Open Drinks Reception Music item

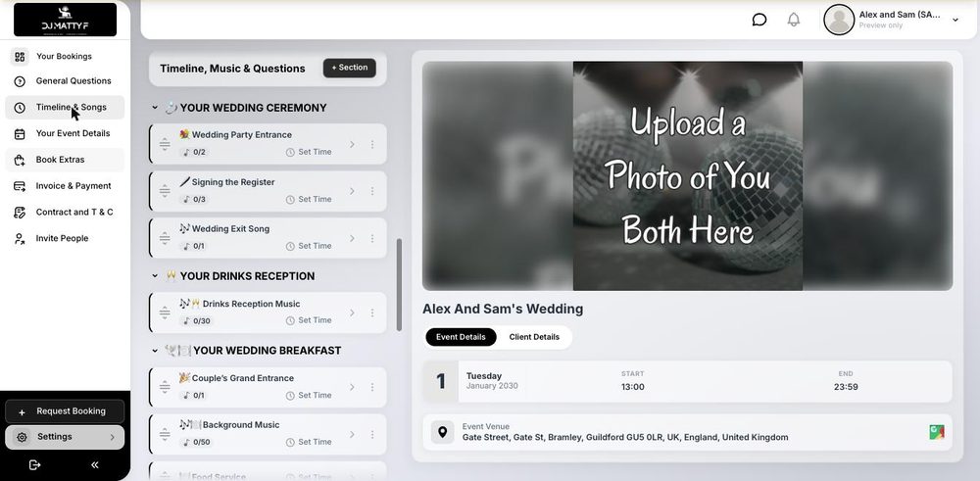(268, 313)
